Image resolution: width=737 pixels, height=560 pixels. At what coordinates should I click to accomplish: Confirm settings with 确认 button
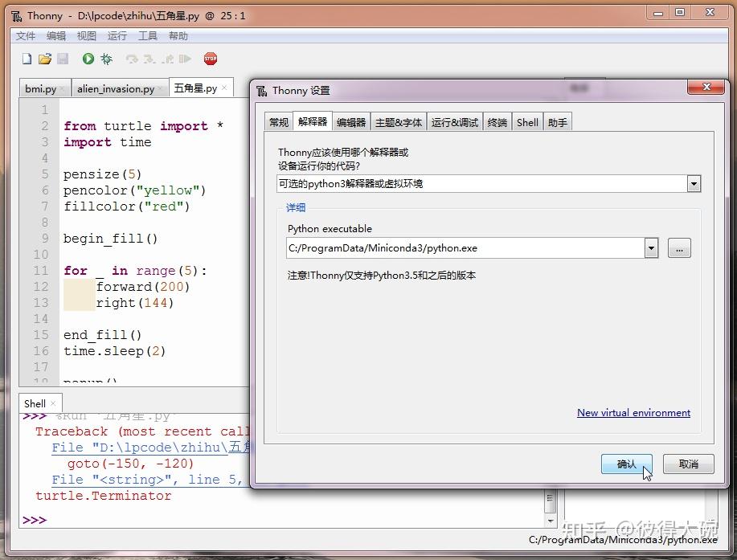(626, 464)
